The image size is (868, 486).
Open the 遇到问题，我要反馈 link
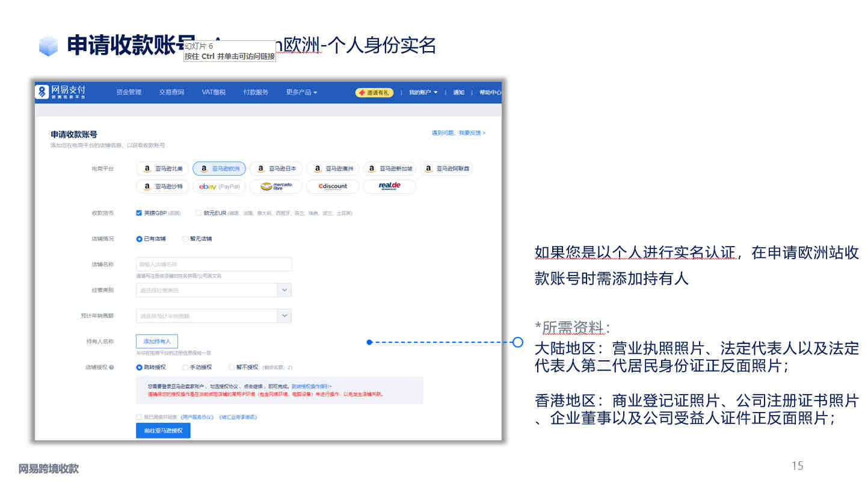coord(458,133)
